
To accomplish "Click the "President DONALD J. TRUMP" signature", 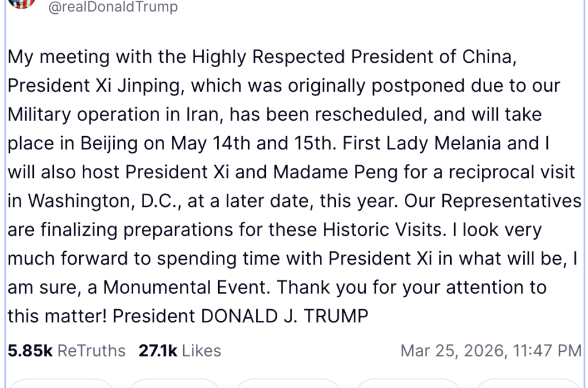I will [x=241, y=316].
